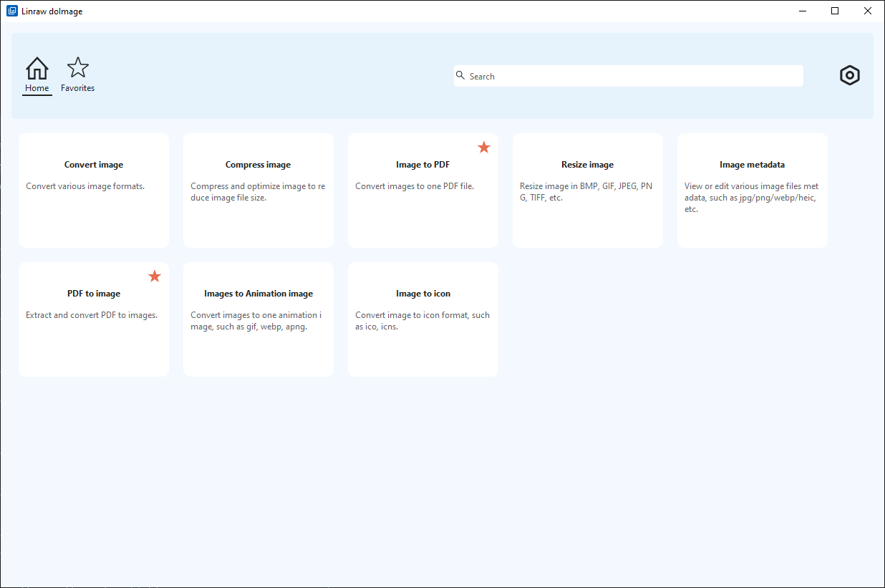
Task: Open the PDF to image tool
Action: point(94,319)
